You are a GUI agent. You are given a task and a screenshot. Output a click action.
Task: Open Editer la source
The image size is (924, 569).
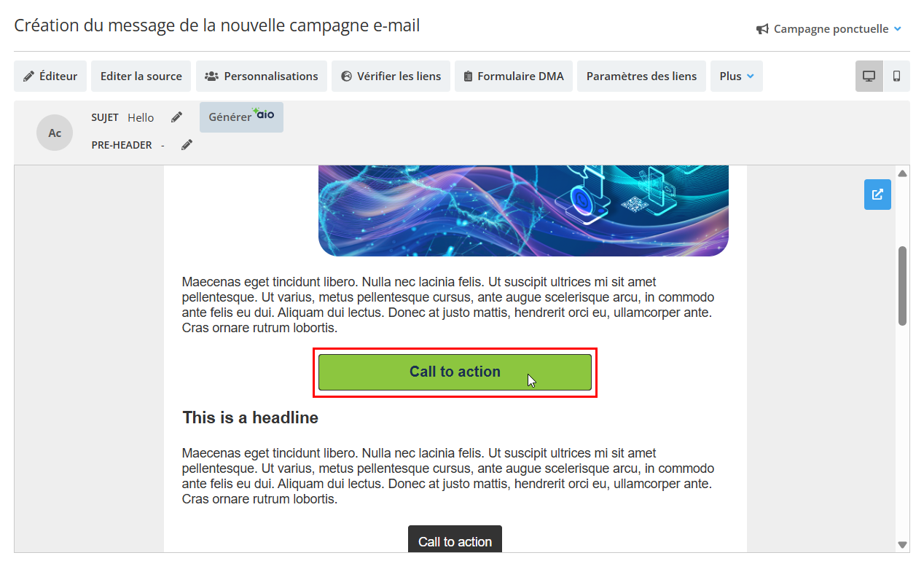tap(141, 76)
